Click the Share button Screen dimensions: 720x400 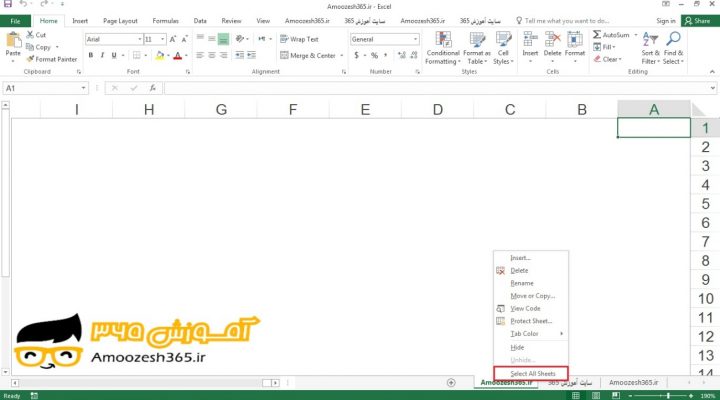click(698, 21)
